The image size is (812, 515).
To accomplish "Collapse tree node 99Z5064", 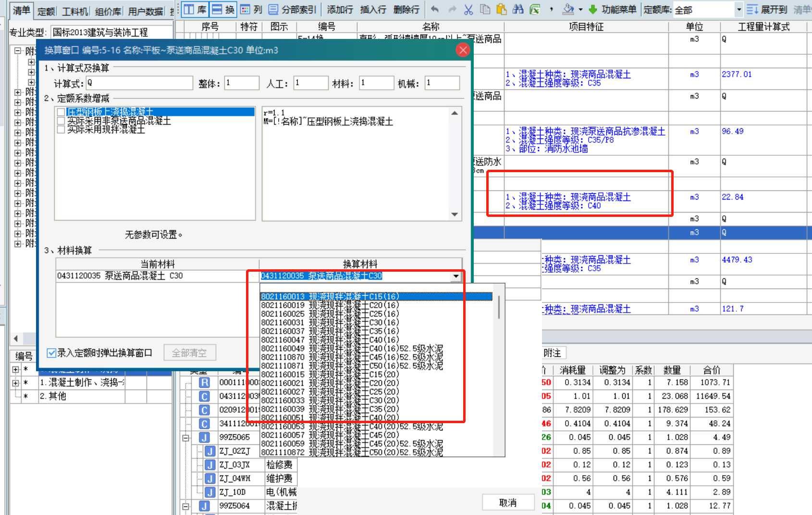I will (186, 506).
